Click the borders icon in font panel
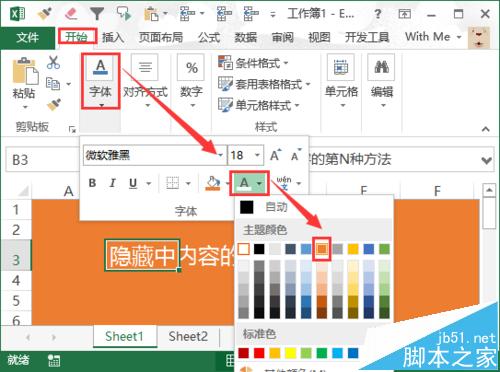This screenshot has height=372, width=500. point(173,183)
